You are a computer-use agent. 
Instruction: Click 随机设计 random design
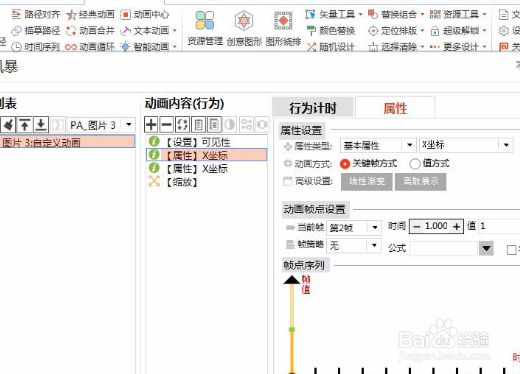[331, 47]
